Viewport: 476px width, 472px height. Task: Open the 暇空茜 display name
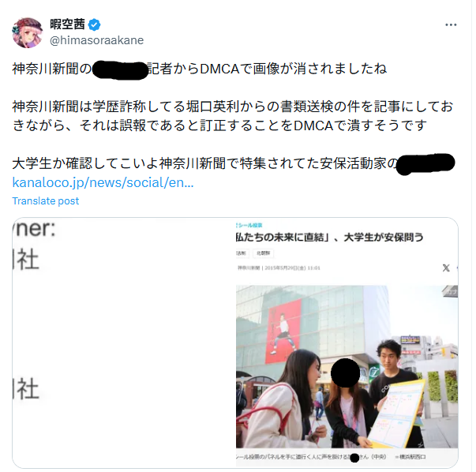click(67, 24)
